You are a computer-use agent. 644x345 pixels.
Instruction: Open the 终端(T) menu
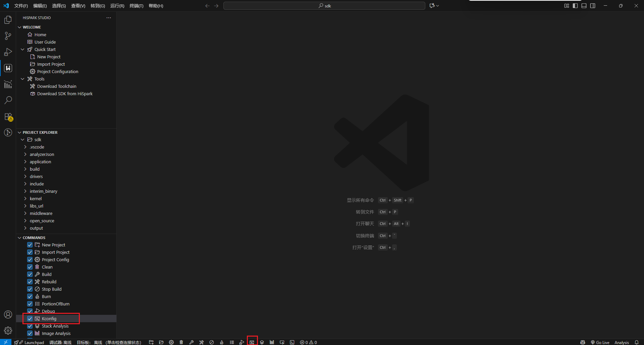click(136, 6)
